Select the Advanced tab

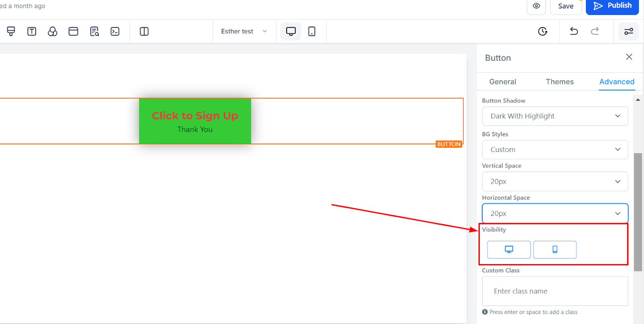tap(617, 82)
